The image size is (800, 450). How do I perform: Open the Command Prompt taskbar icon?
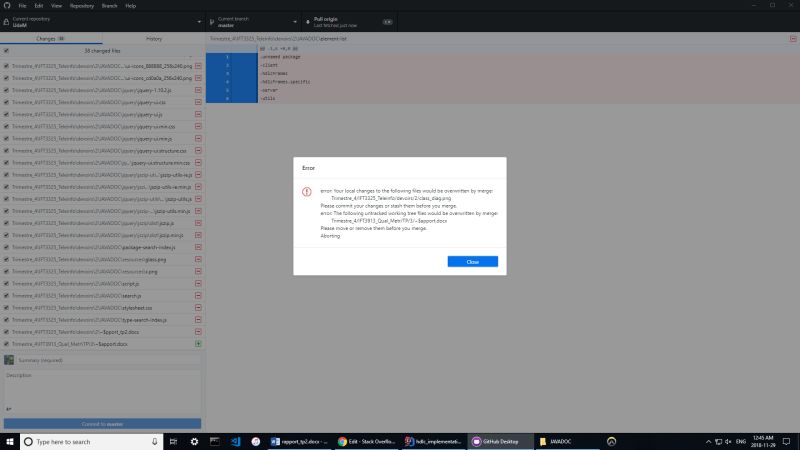pyautogui.click(x=215, y=441)
